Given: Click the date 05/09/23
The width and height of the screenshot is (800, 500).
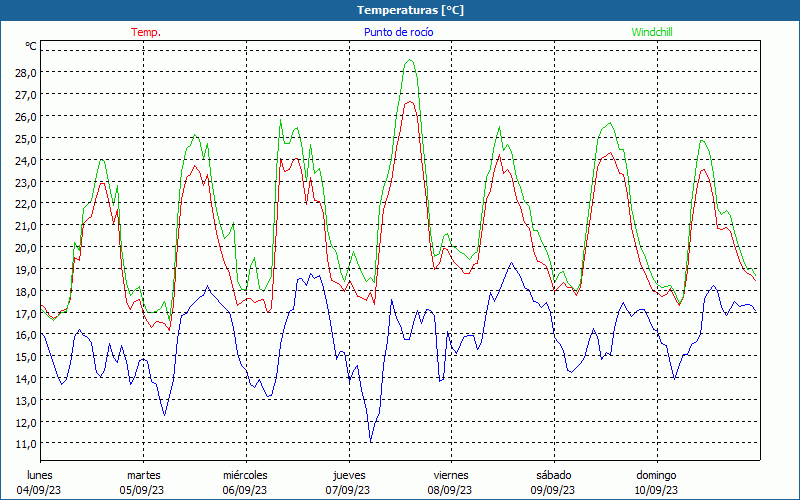Looking at the screenshot, I should point(142,490).
